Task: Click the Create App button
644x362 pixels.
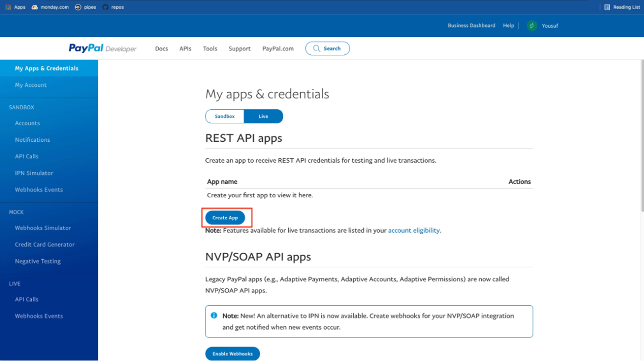Action: (225, 218)
